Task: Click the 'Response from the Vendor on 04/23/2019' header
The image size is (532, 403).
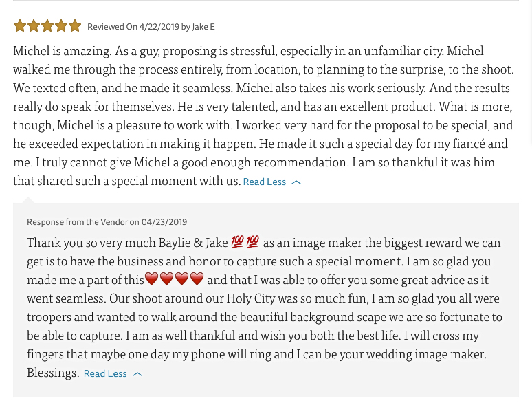Action: [107, 222]
